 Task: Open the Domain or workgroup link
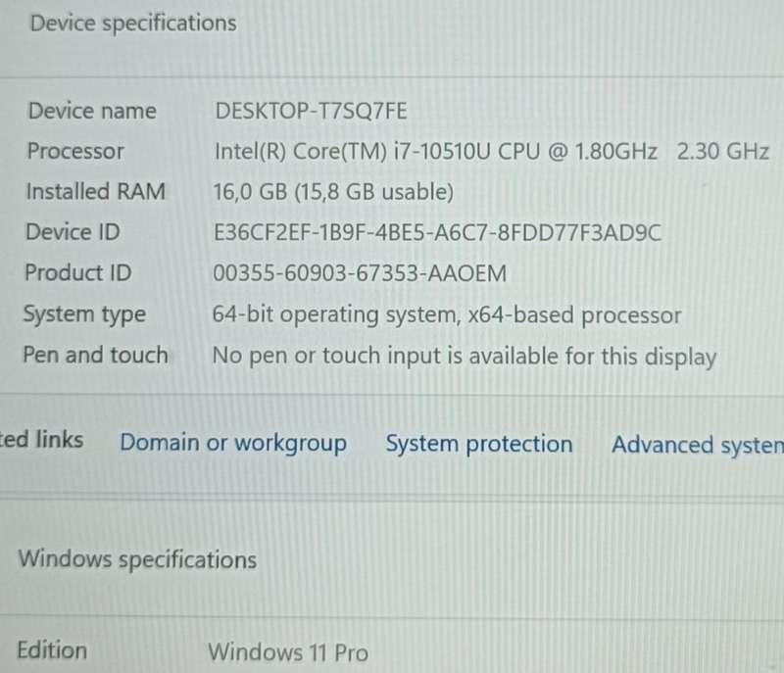233,444
